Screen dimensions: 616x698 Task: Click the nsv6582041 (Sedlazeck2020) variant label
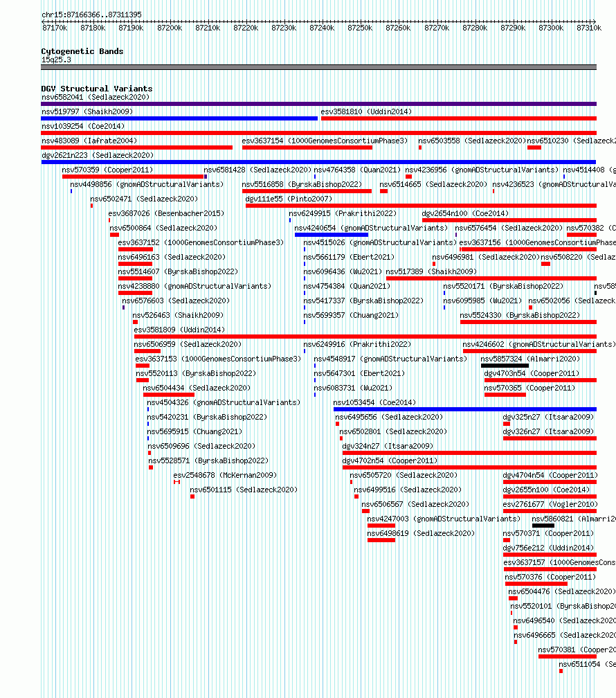[x=96, y=97]
